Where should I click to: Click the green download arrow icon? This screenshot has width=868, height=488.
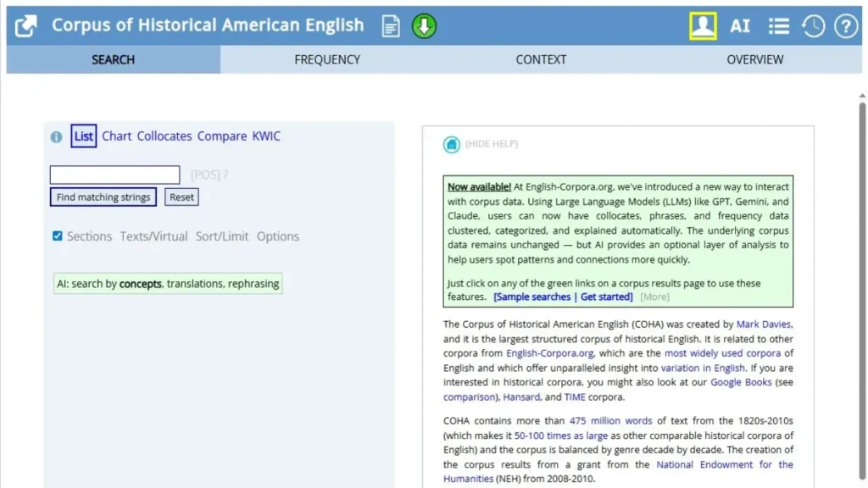coord(424,26)
